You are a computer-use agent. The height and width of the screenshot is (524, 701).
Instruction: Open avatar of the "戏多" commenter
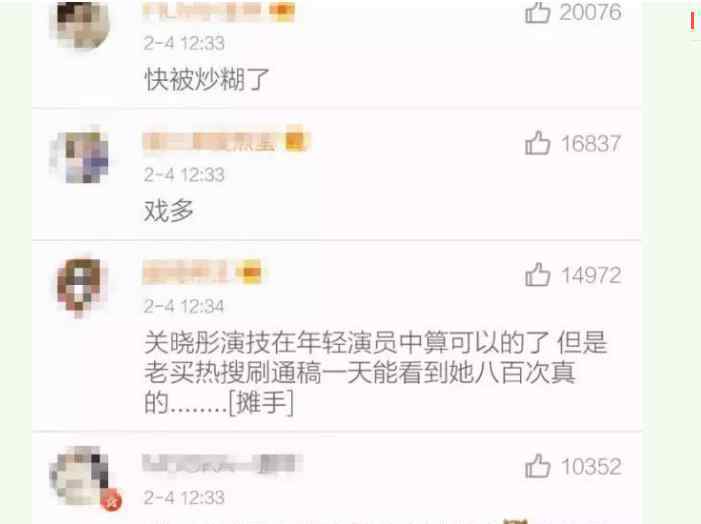pyautogui.click(x=80, y=157)
